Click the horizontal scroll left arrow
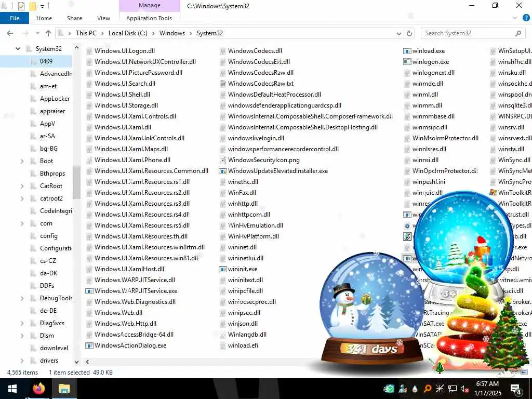Image resolution: width=532 pixels, height=399 pixels. coord(87,362)
